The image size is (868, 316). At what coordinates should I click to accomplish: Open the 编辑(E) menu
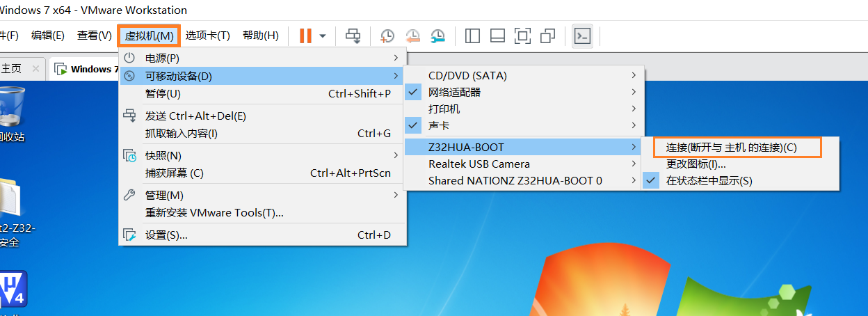tap(48, 35)
